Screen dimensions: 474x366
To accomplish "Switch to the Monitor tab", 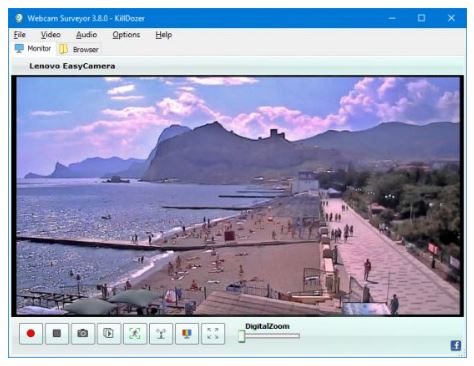I will 33,49.
